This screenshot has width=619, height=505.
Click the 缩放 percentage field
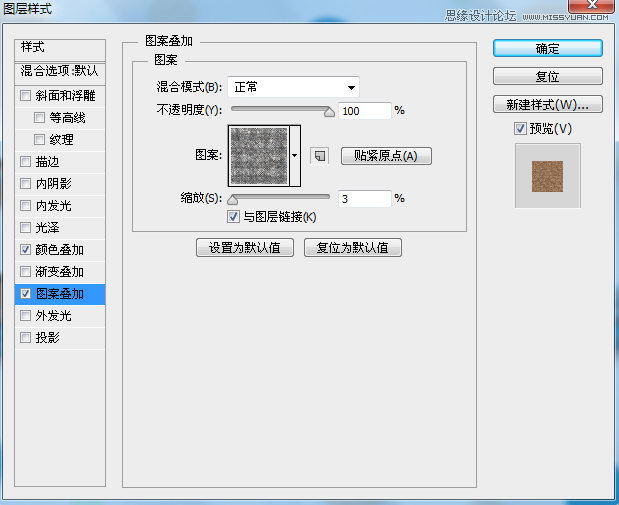[x=364, y=199]
